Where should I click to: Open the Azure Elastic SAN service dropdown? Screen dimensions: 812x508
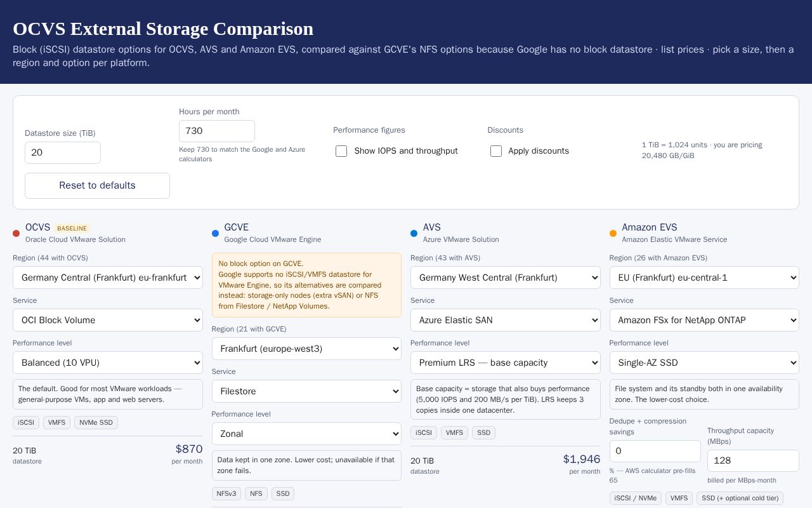point(506,320)
